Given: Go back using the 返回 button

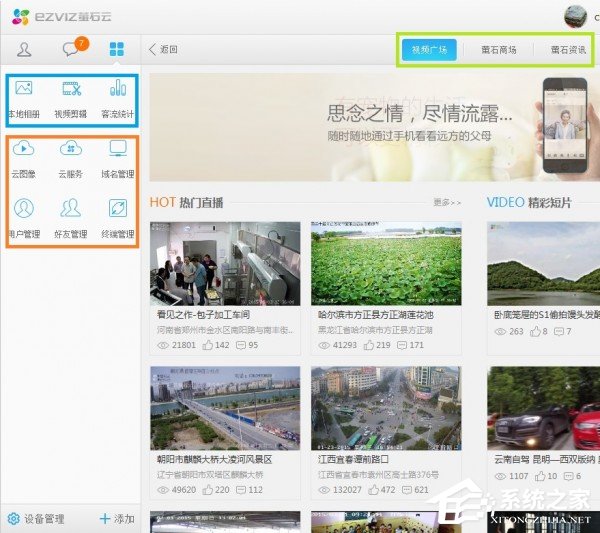Looking at the screenshot, I should tap(163, 49).
